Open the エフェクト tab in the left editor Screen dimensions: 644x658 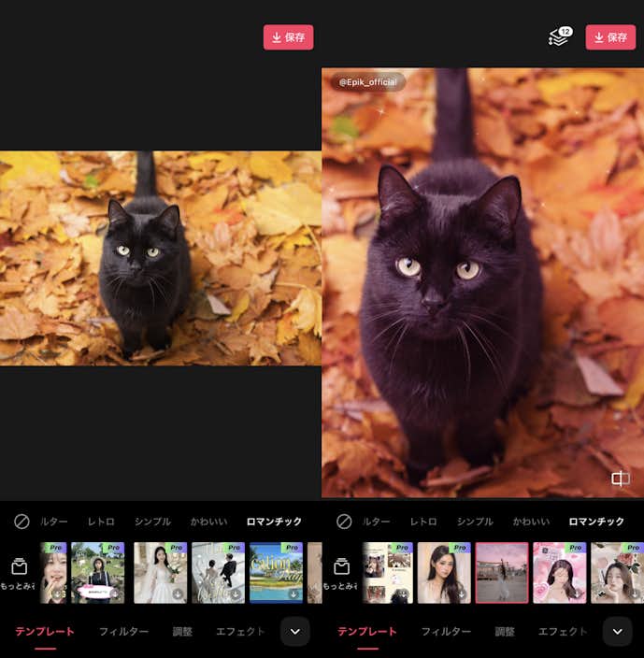point(240,632)
